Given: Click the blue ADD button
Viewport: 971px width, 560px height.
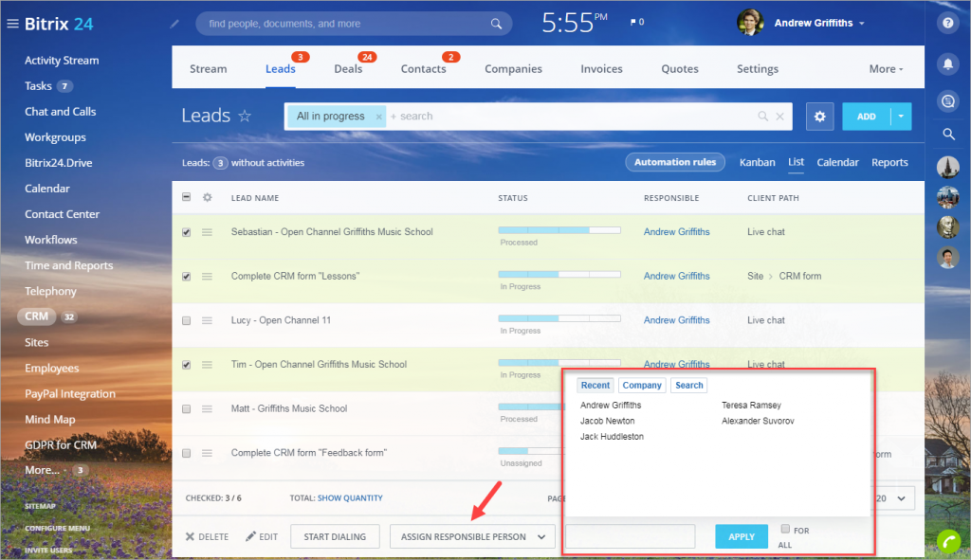Looking at the screenshot, I should coord(867,117).
